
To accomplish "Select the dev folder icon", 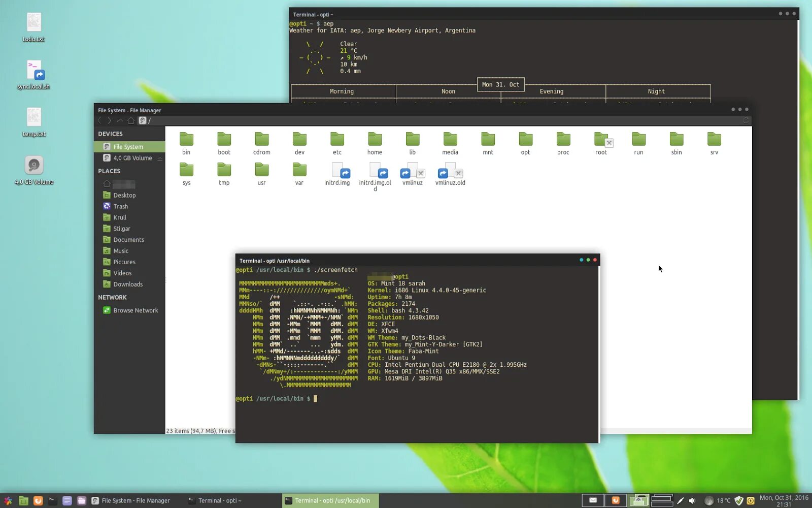I will pyautogui.click(x=299, y=139).
